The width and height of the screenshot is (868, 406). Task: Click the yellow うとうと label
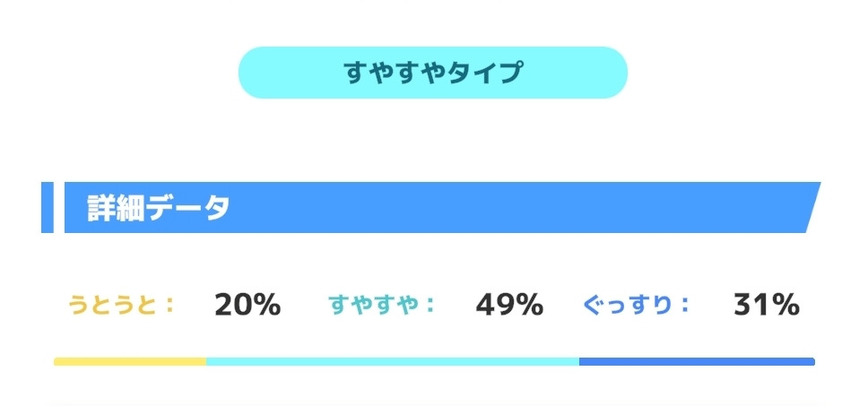(111, 306)
